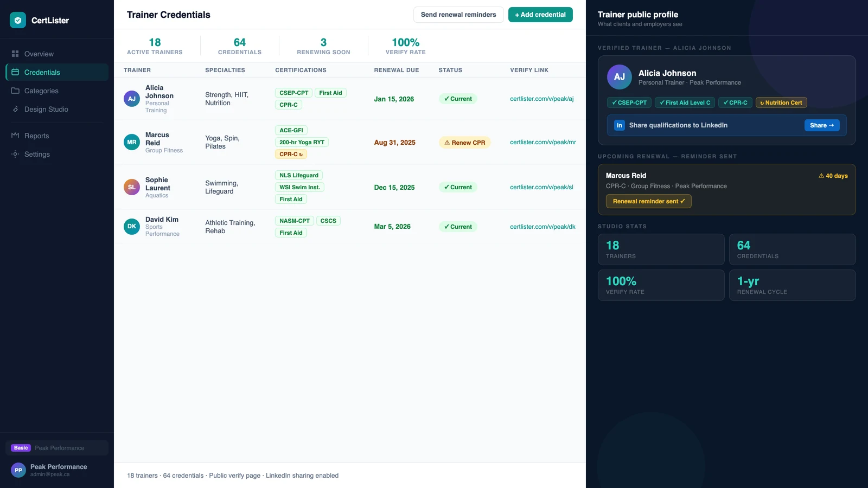Click the Design Studio icon in sidebar
The width and height of the screenshot is (868, 488).
(x=15, y=109)
